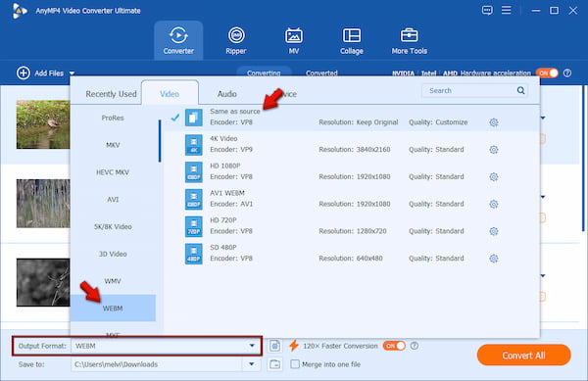Open settings gear for SD 480P profile
Screen dimensions: 588x381
tap(494, 259)
